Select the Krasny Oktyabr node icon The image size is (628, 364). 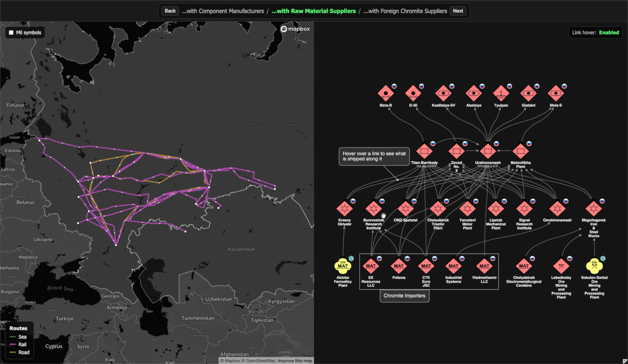344,208
